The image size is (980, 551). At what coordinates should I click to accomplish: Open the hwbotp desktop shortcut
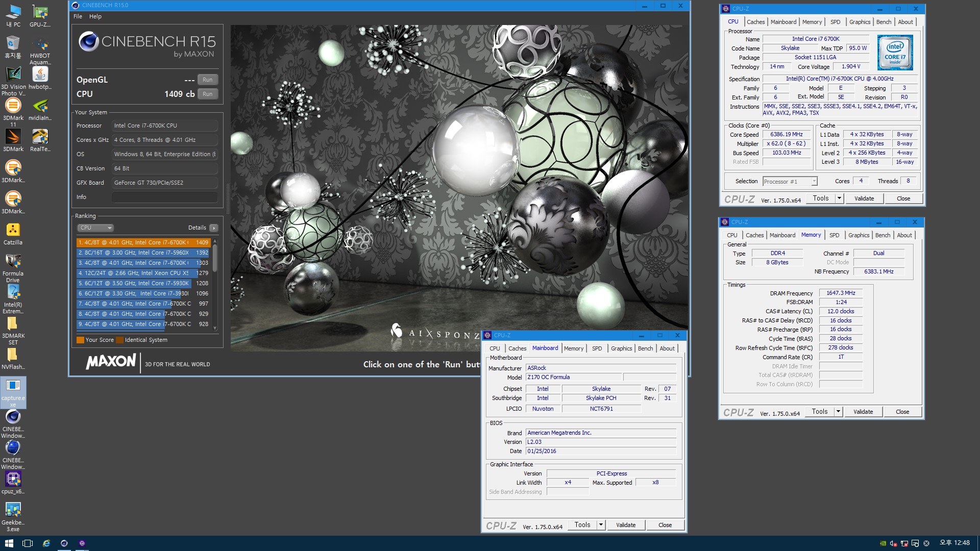click(x=40, y=78)
